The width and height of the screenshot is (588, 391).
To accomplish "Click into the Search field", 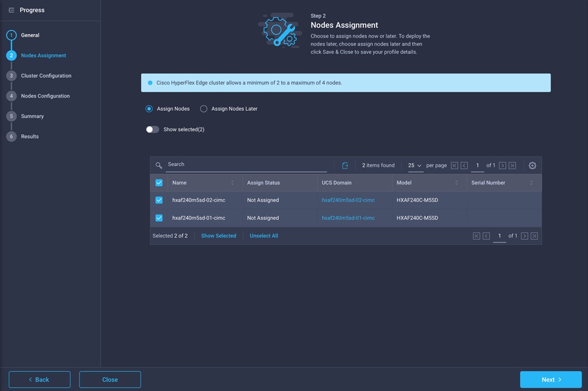I will click(x=246, y=165).
